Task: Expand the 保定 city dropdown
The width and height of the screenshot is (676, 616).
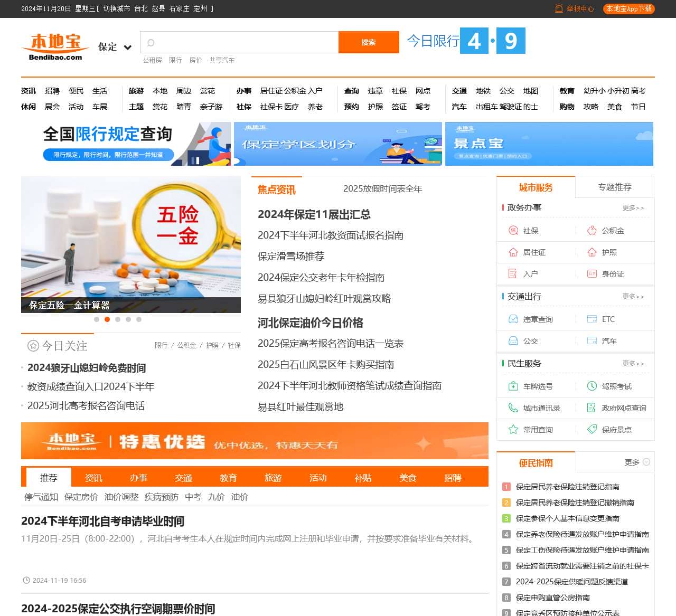Action: [x=127, y=48]
